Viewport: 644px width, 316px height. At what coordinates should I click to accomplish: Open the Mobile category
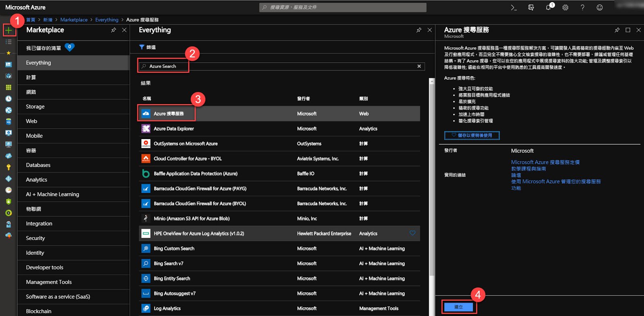73,136
